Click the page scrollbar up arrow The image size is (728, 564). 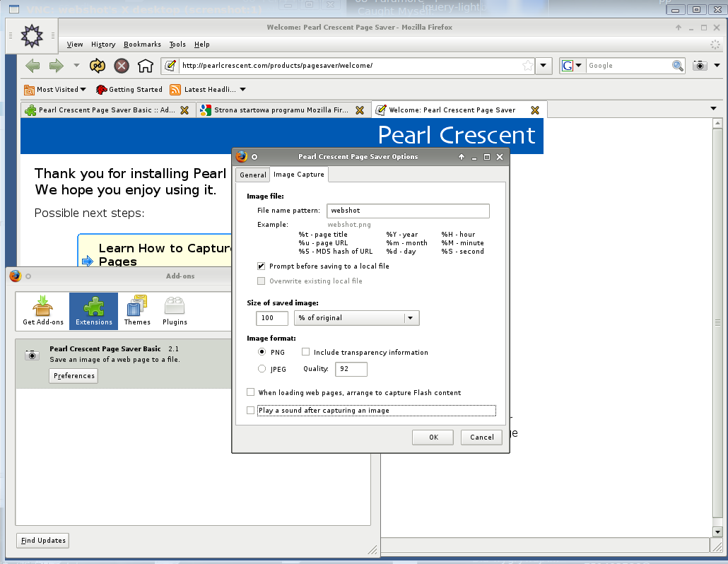[717, 124]
